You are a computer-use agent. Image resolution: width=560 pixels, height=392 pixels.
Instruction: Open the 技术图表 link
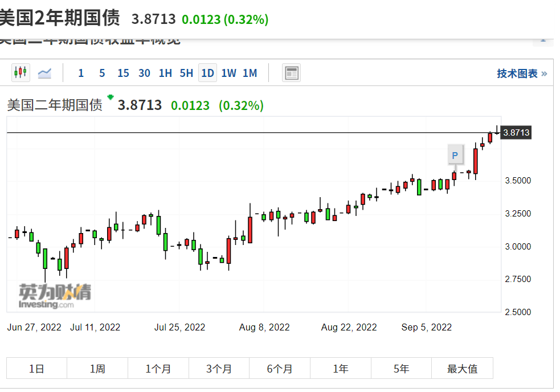[x=521, y=73]
